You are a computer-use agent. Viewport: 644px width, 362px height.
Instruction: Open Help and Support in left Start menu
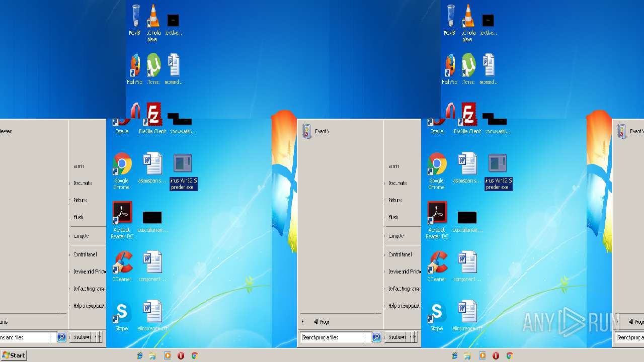click(89, 306)
